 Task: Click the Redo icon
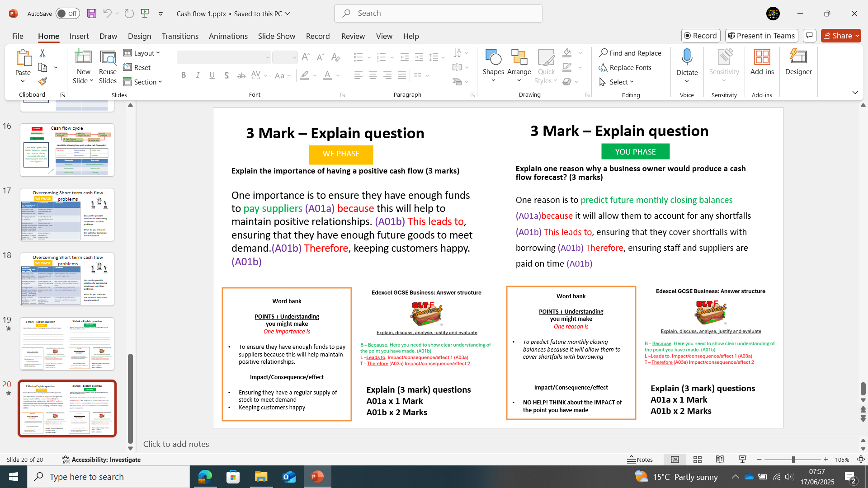pyautogui.click(x=129, y=14)
